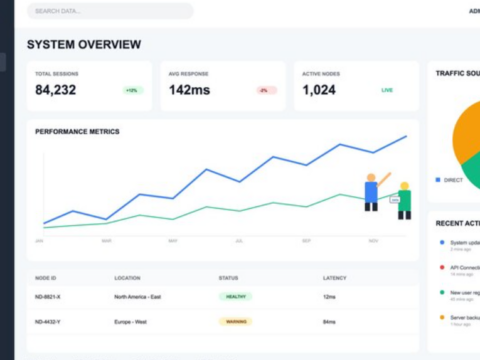
Task: Click the System Overview title
Action: [84, 44]
